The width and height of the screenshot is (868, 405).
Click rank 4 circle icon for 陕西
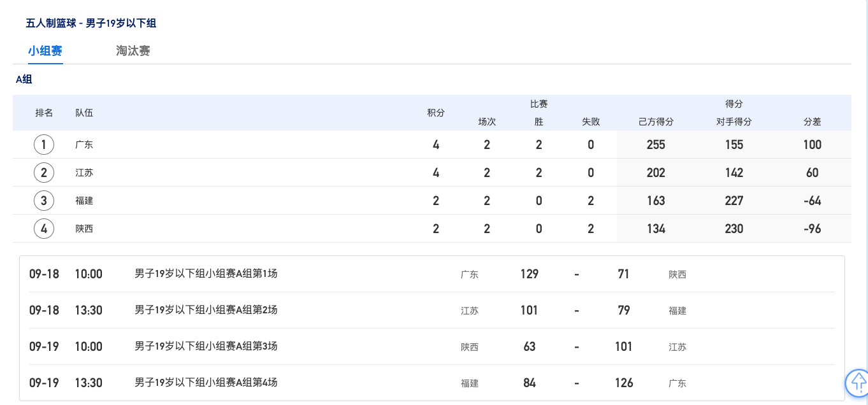click(x=44, y=229)
